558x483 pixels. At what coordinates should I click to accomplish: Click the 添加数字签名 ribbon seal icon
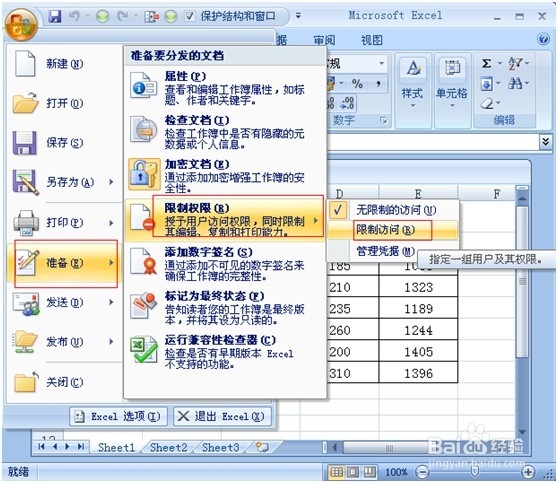pos(143,262)
